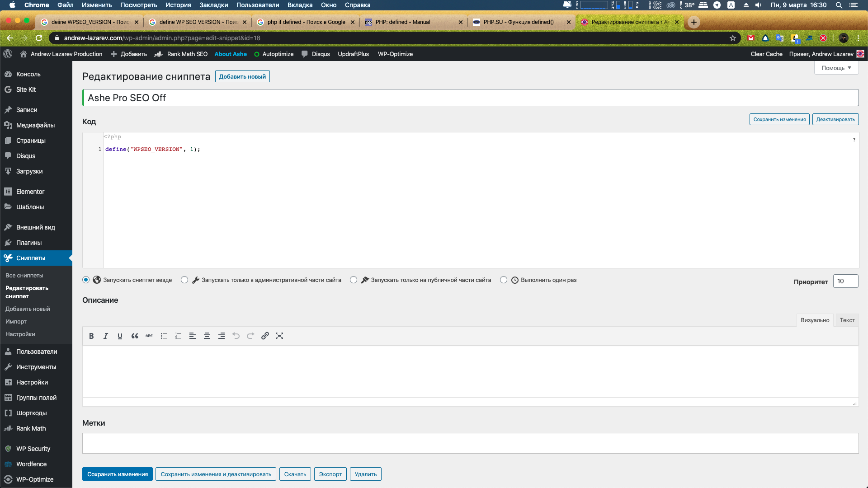Click the align center icon
Image resolution: width=868 pixels, height=488 pixels.
click(x=207, y=336)
